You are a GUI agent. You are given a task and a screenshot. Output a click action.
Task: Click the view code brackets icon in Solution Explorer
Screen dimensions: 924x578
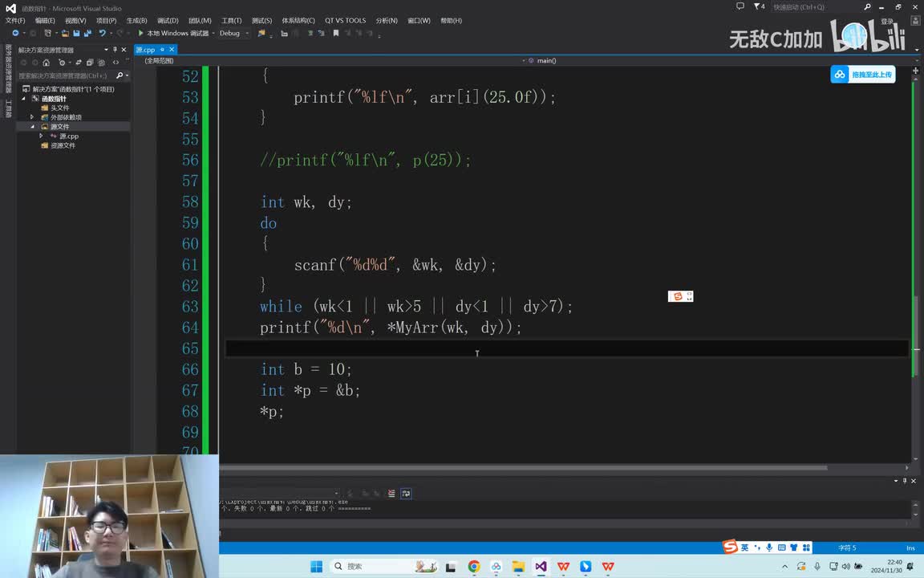pyautogui.click(x=115, y=63)
